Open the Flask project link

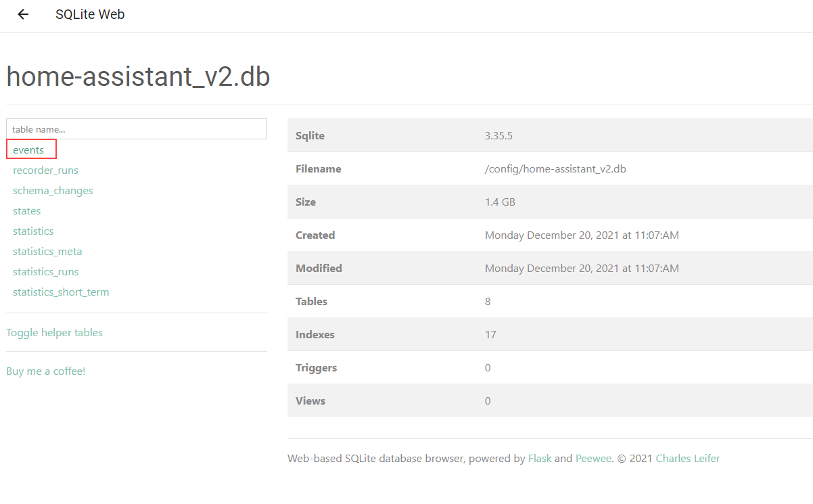coord(540,458)
